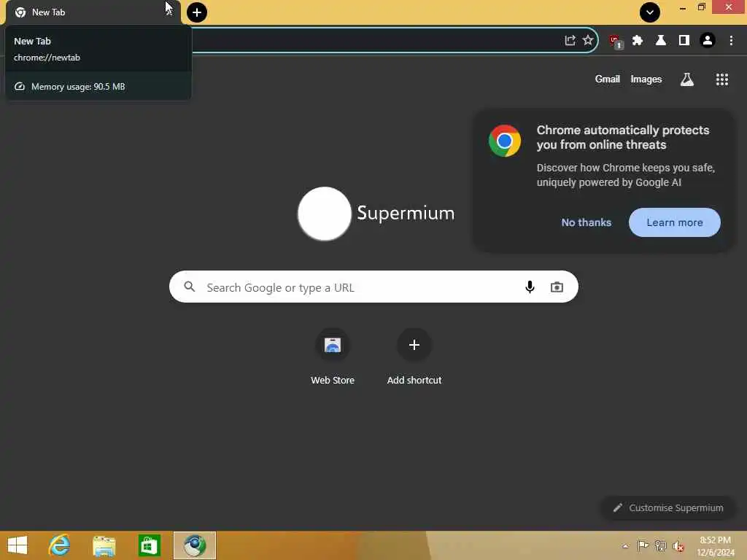Open Images link
The image size is (747, 560).
pos(646,79)
